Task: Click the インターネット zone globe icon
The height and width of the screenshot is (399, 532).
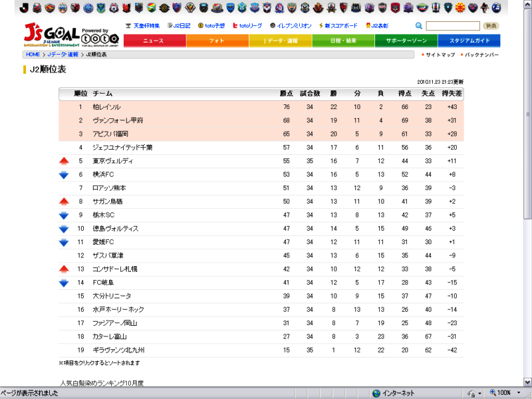Action: (x=376, y=393)
